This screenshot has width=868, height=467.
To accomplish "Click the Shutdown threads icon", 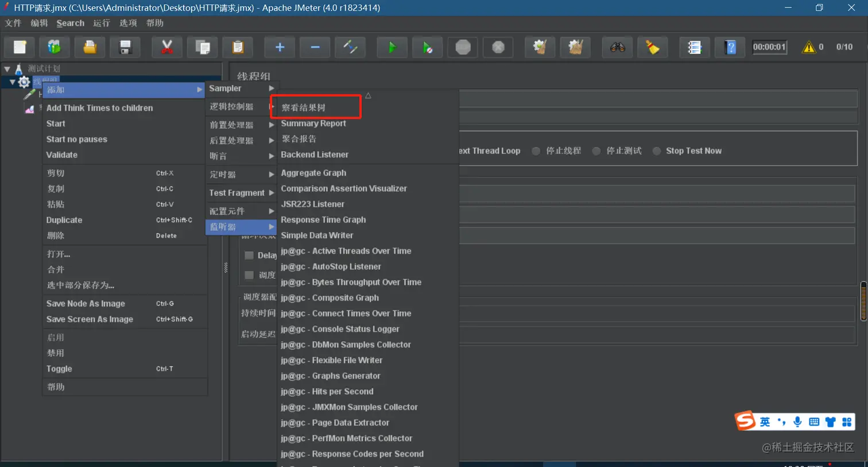I will click(x=498, y=47).
